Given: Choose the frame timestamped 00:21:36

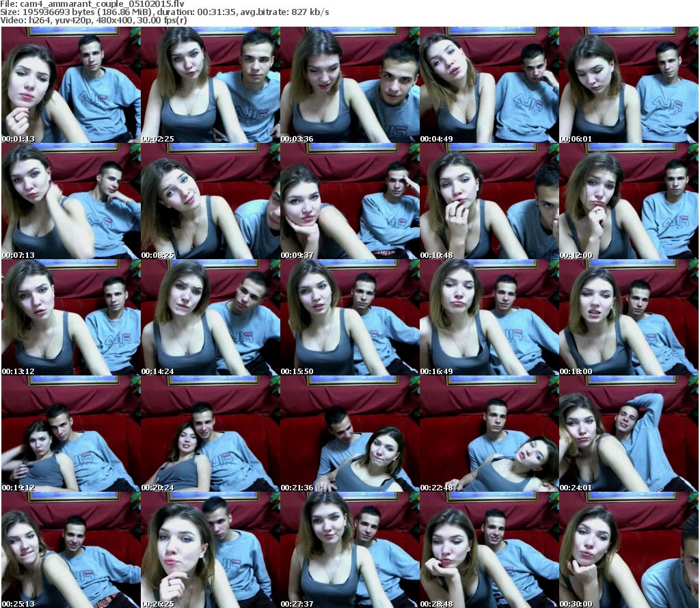Looking at the screenshot, I should pyautogui.click(x=350, y=434).
